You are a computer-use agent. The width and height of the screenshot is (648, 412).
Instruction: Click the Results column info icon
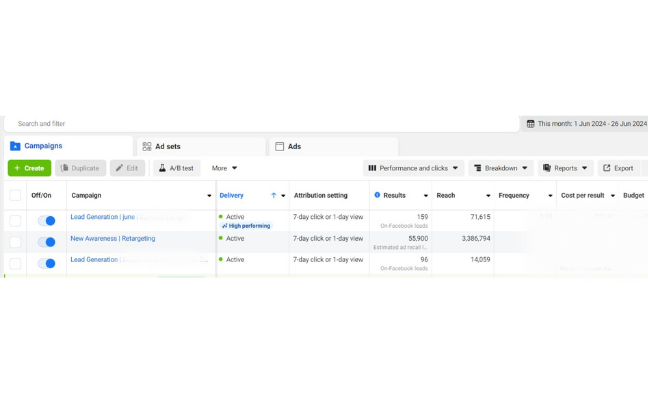[377, 195]
